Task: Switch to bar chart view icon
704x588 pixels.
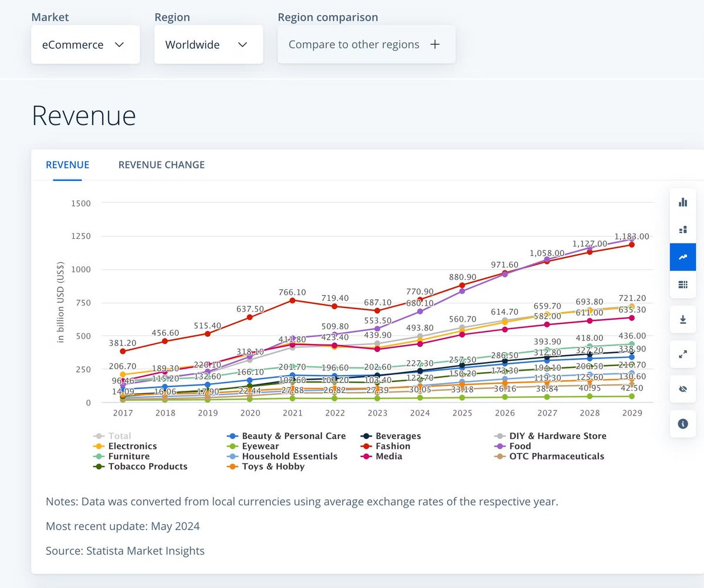Action: [682, 202]
